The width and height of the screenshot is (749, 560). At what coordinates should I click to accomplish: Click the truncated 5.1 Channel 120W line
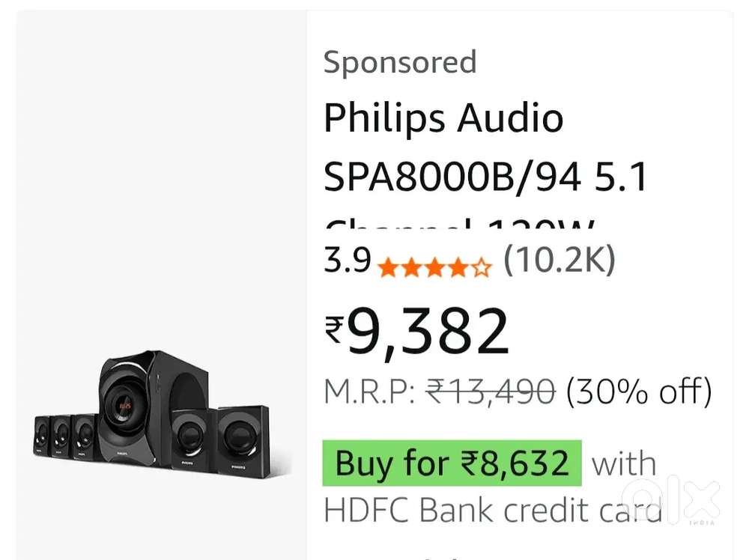(x=464, y=225)
